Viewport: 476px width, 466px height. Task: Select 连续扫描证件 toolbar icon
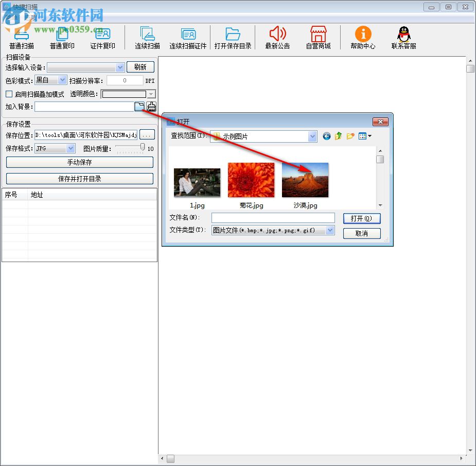pos(188,38)
